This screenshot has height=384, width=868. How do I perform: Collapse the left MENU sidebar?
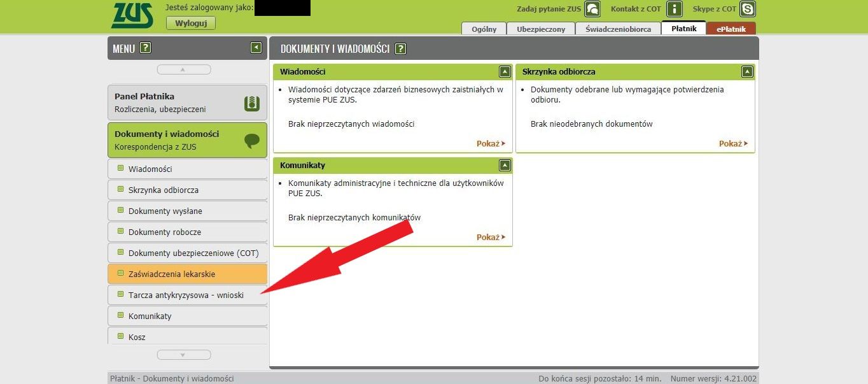[256, 47]
